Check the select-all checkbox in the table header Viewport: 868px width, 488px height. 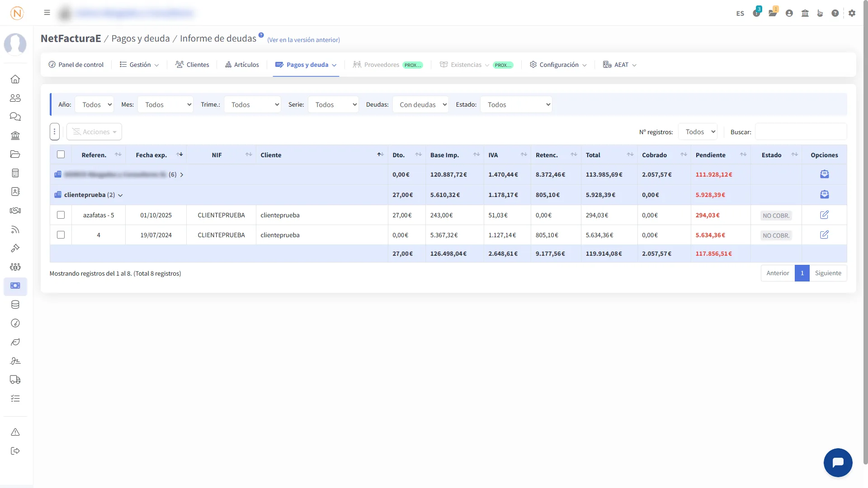[61, 155]
